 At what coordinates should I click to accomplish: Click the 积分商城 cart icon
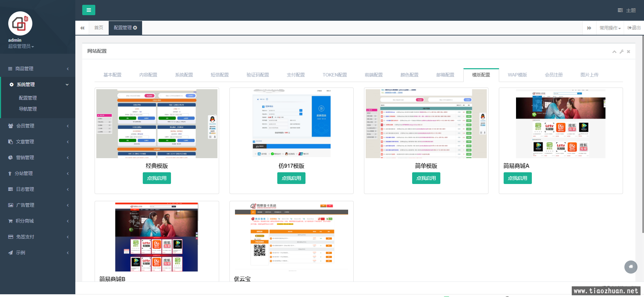point(10,221)
